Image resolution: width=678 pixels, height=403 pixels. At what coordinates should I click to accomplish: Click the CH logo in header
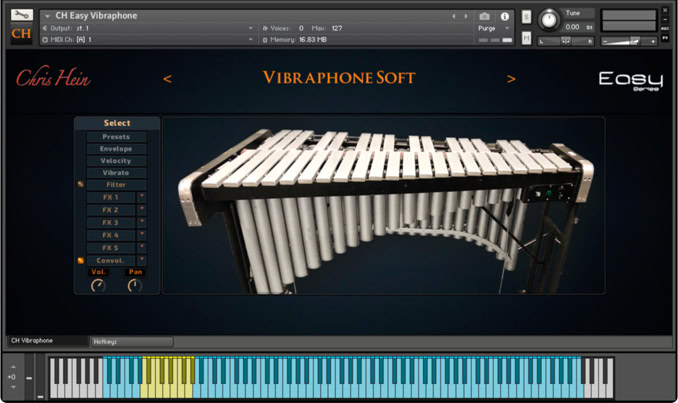tap(21, 33)
